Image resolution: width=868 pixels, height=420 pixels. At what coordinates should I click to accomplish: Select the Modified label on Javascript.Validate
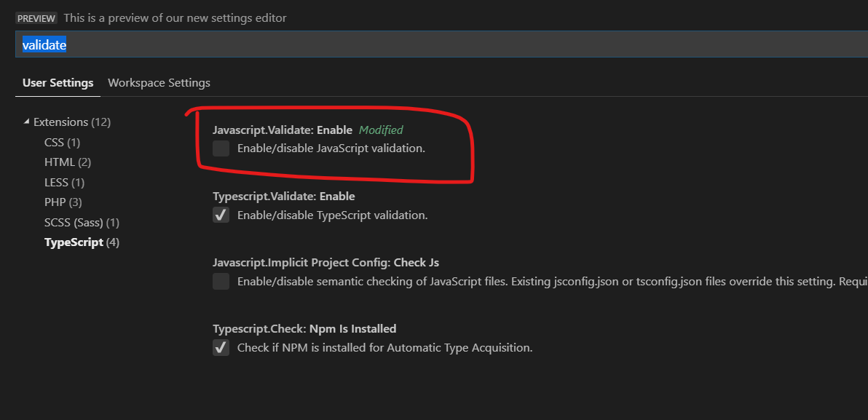click(380, 130)
